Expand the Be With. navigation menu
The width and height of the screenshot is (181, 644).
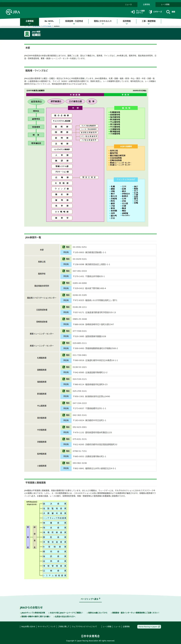49,22
